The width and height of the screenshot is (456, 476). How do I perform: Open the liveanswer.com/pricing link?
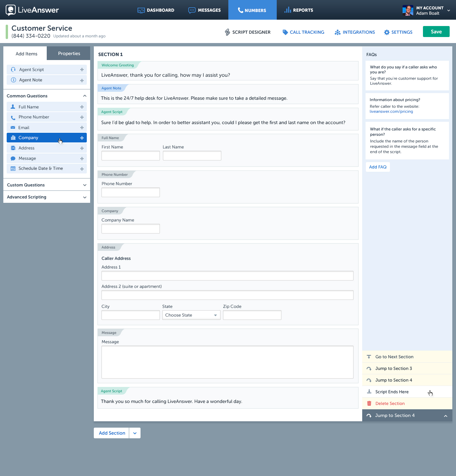(391, 111)
